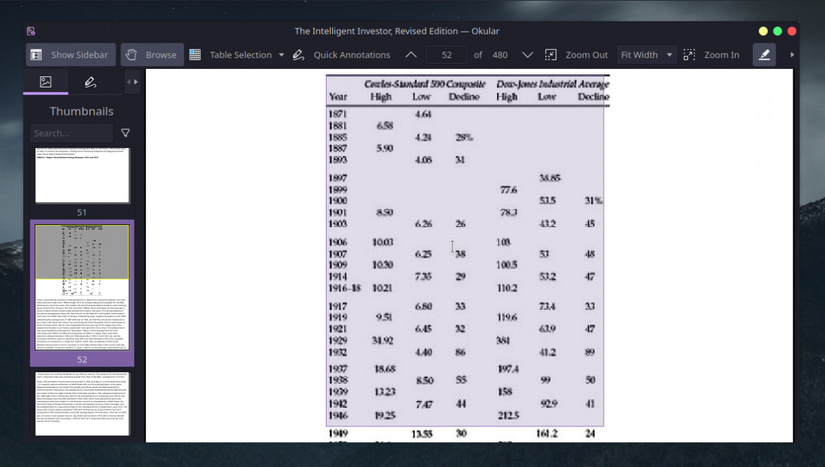
Task: Click the Zoom In button
Action: coord(712,55)
